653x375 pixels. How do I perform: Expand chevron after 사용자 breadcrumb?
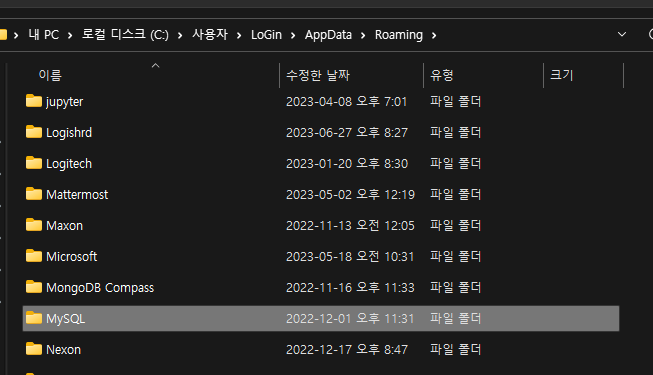[x=239, y=36]
